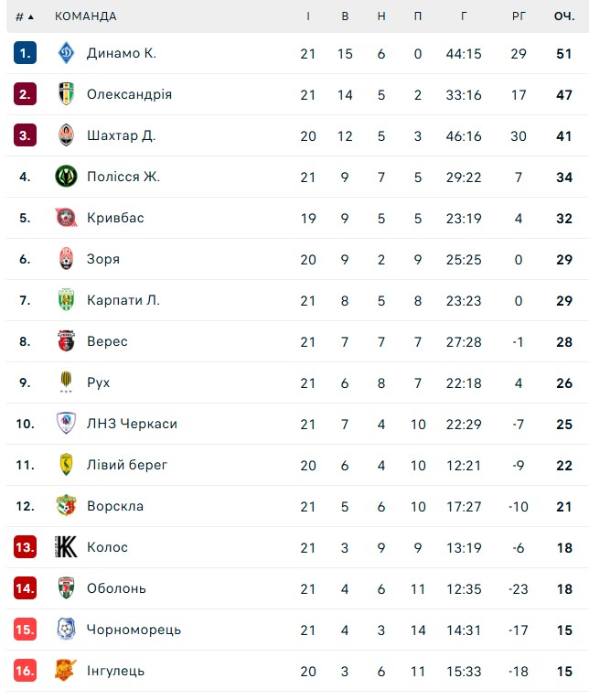The width and height of the screenshot is (589, 700).
Task: Click the red position 16 badge
Action: (25, 670)
